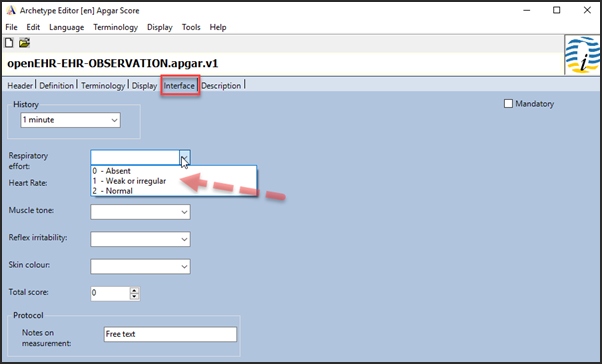This screenshot has height=364, width=602.
Task: Choose '0 - Absent' option
Action: 174,171
